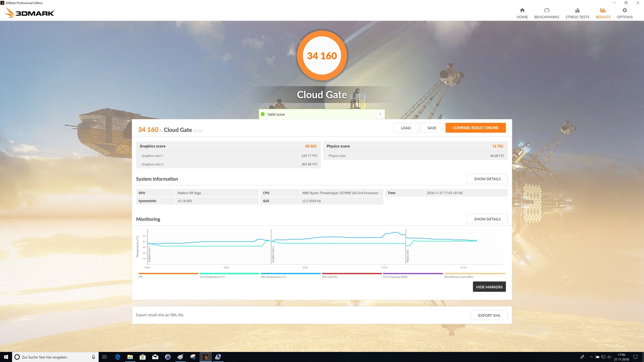This screenshot has height=362, width=644.
Task: Hide markers on the monitoring graph
Action: coord(489,287)
